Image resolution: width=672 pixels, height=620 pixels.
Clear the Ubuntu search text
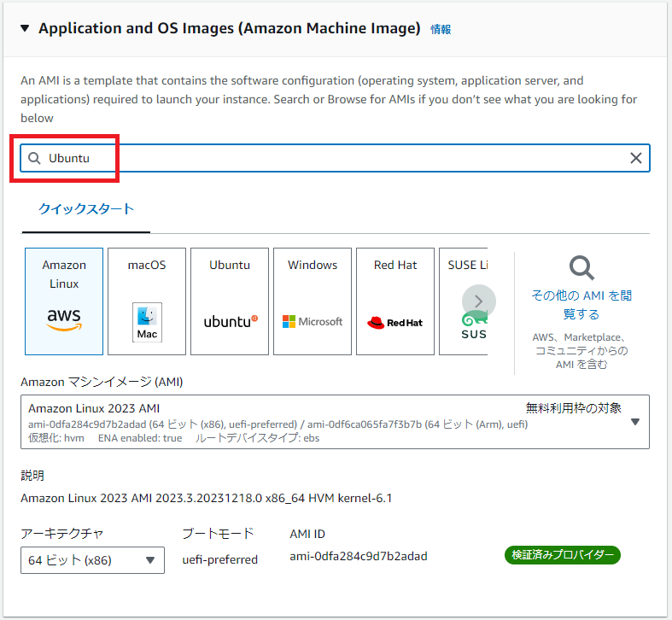pos(636,158)
